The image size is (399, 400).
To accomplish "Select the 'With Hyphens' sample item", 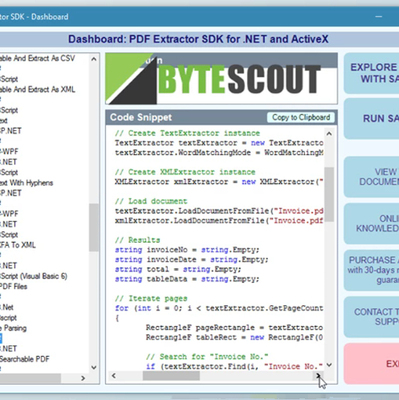I will [x=27, y=183].
